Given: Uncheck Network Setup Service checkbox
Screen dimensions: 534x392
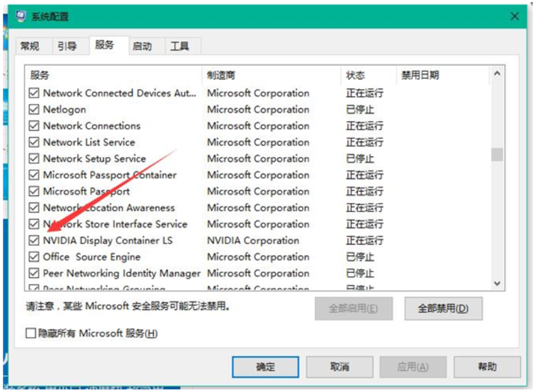Looking at the screenshot, I should (x=34, y=159).
